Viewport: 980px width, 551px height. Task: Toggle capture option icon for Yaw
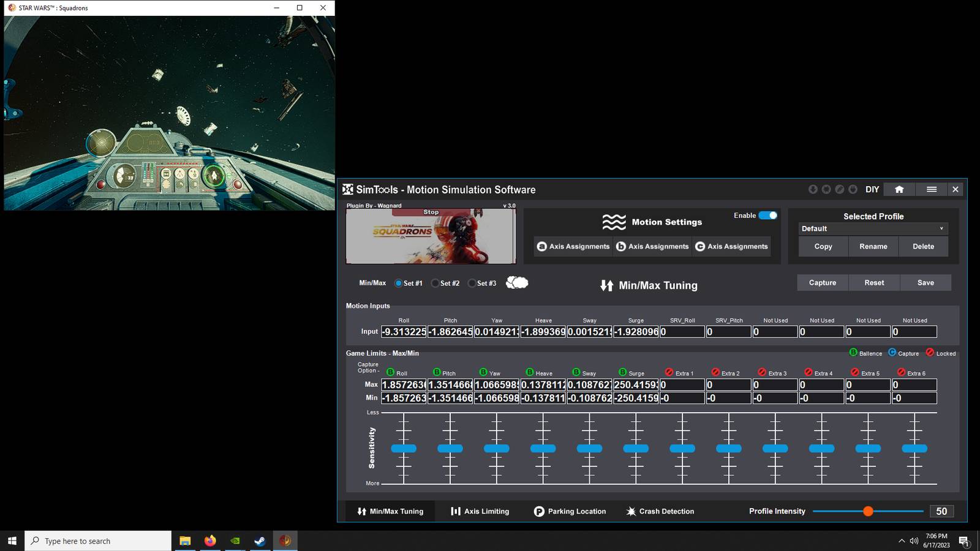click(x=483, y=372)
